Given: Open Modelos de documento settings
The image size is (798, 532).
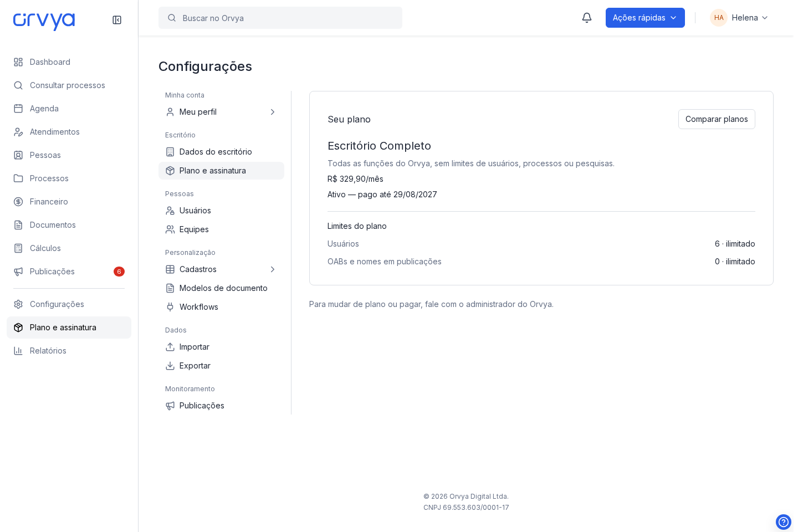Looking at the screenshot, I should coord(221,288).
